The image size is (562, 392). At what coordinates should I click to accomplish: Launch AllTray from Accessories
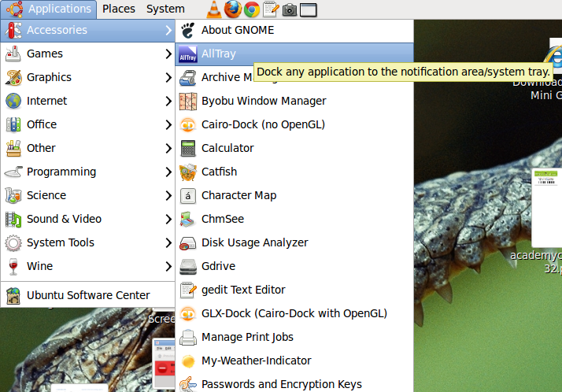pyautogui.click(x=294, y=54)
